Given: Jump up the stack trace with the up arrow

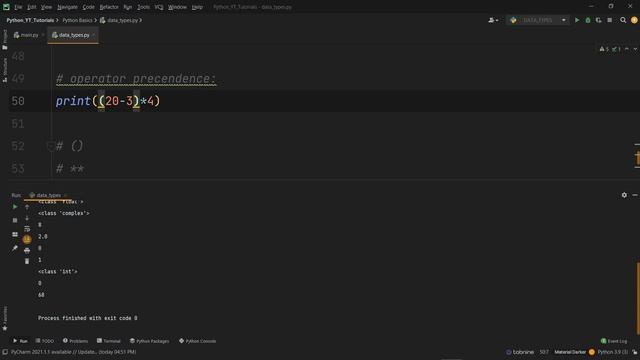Looking at the screenshot, I should click(x=27, y=207).
